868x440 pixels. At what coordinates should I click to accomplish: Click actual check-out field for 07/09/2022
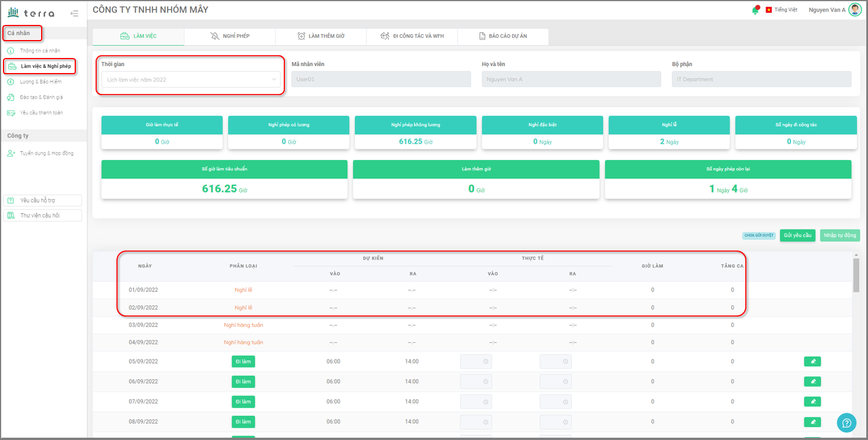click(x=556, y=402)
